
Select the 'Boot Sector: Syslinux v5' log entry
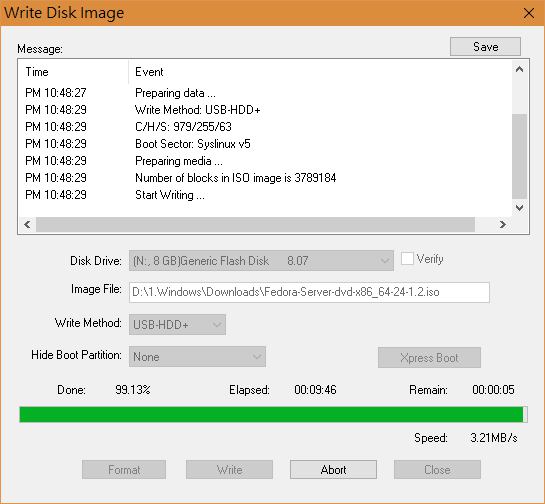(266, 144)
